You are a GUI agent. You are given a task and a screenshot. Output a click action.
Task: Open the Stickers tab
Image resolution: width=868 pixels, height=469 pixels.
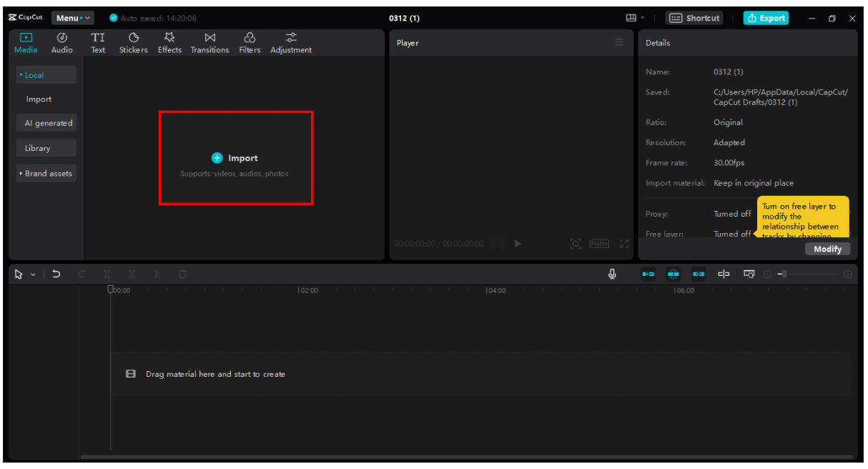click(133, 43)
